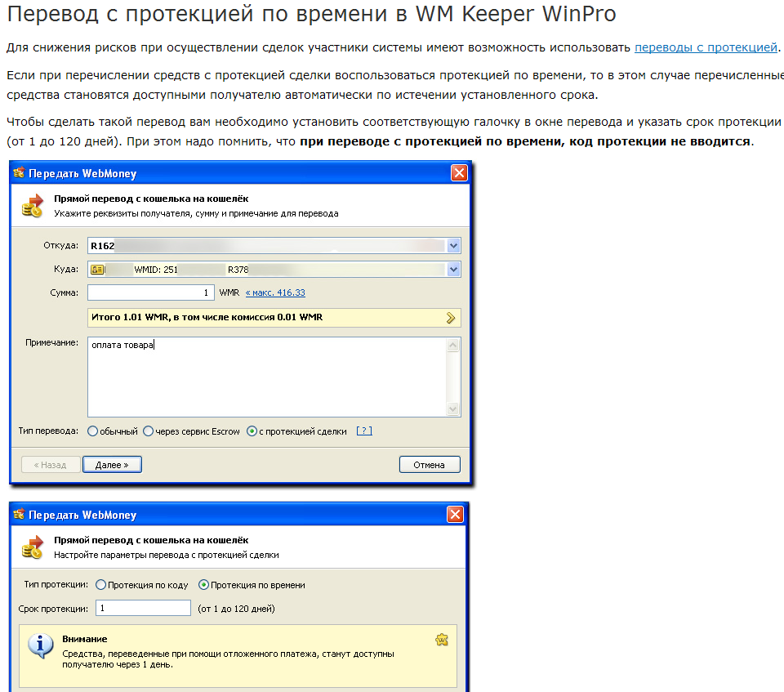Expand the Куда recipient dropdown

tap(454, 269)
